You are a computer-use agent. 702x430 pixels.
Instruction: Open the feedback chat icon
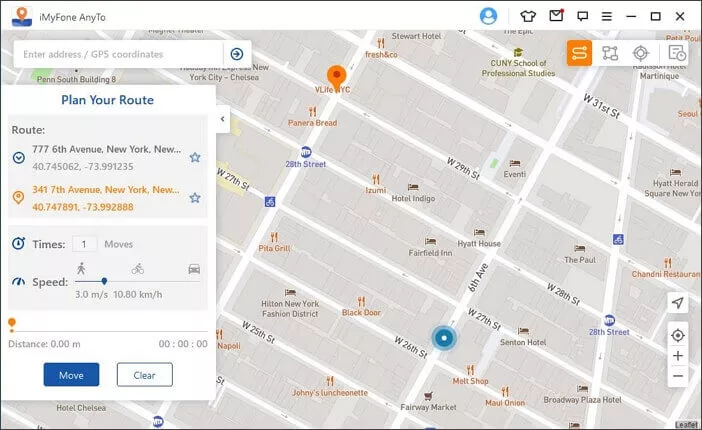pyautogui.click(x=582, y=16)
